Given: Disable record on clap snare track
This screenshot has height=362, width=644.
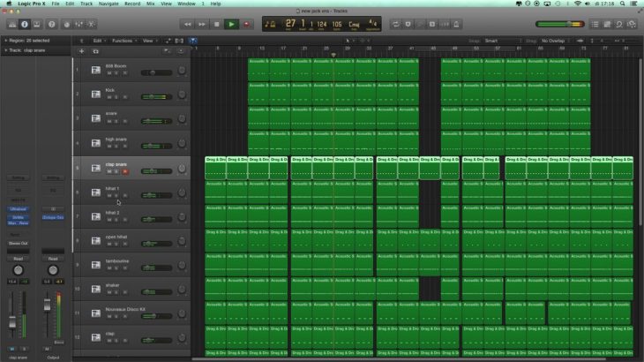Looking at the screenshot, I should [125, 171].
